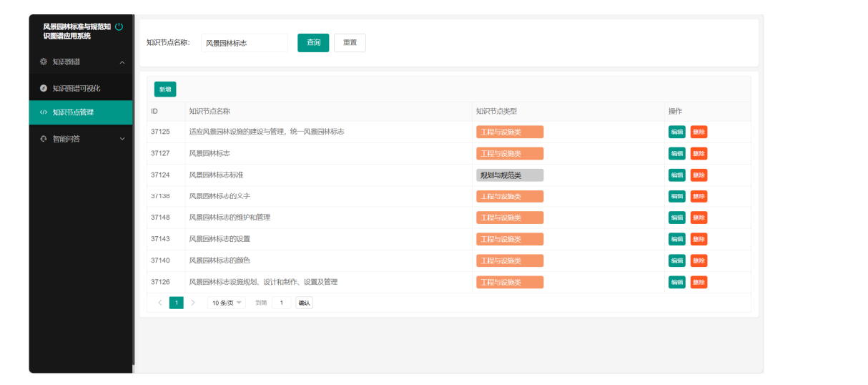
Task: Click the 智能问答 sidebar icon
Action: point(44,139)
